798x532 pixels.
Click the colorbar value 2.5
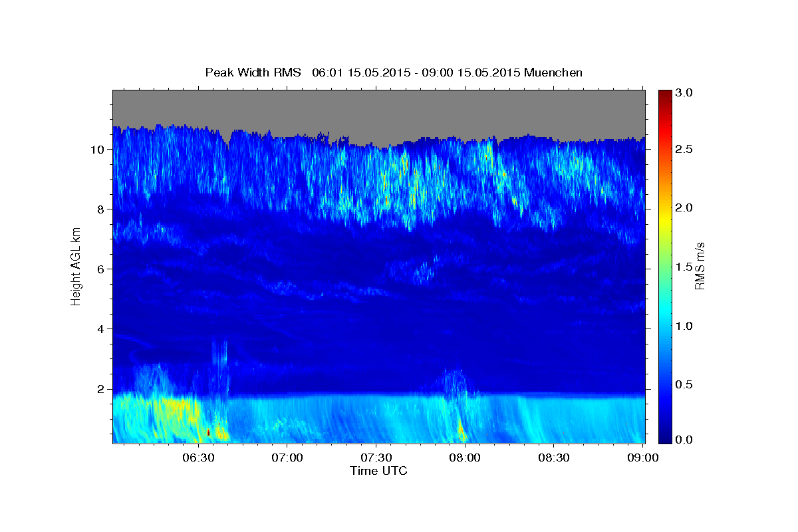[684, 149]
